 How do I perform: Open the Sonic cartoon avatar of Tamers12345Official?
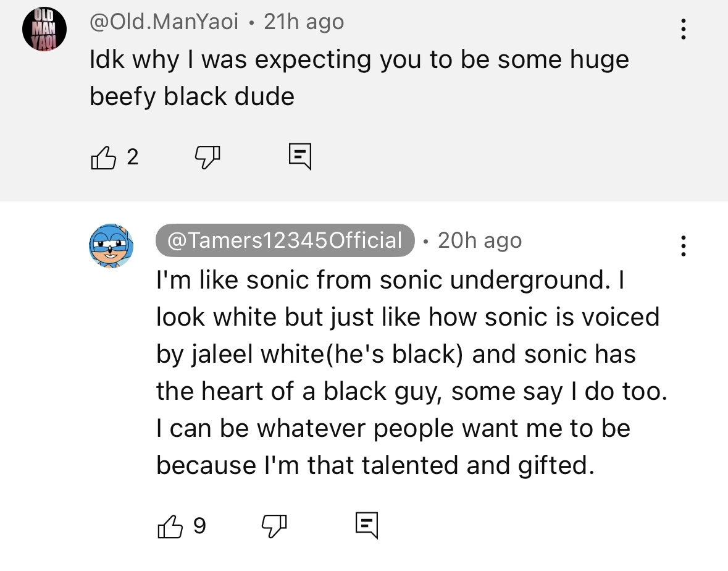(x=111, y=246)
